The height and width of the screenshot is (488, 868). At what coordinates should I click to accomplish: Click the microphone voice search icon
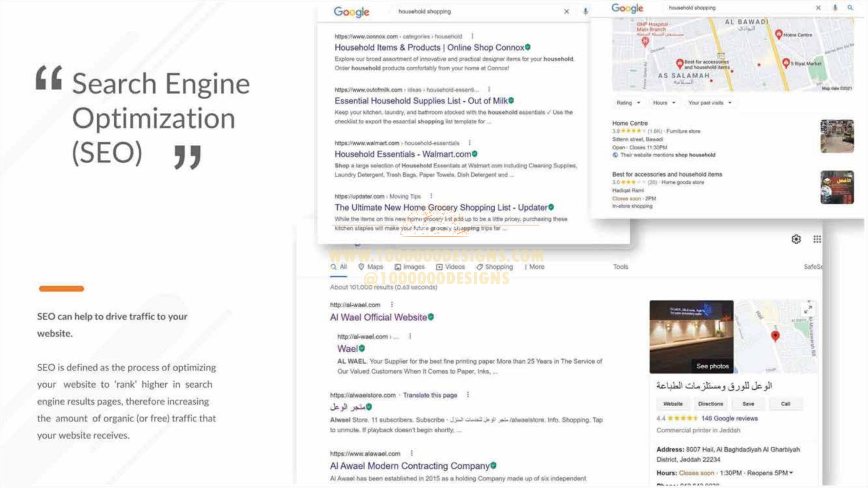(x=585, y=12)
